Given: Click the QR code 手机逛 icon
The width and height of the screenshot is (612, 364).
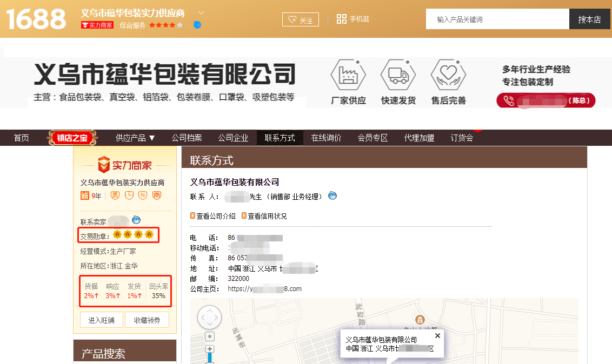Looking at the screenshot, I should point(342,19).
